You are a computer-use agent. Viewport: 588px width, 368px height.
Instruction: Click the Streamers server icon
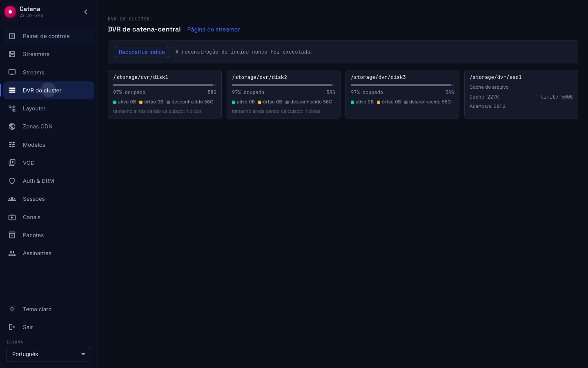[12, 54]
